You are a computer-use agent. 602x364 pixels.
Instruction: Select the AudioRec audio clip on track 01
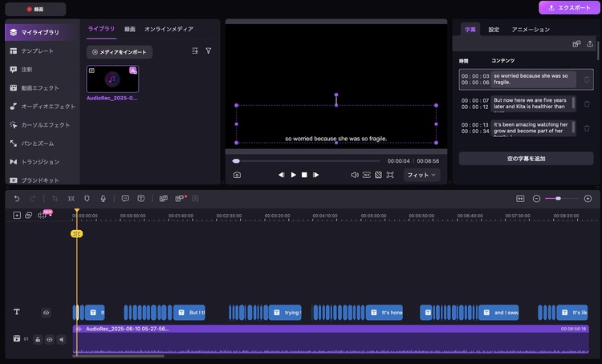(x=331, y=339)
